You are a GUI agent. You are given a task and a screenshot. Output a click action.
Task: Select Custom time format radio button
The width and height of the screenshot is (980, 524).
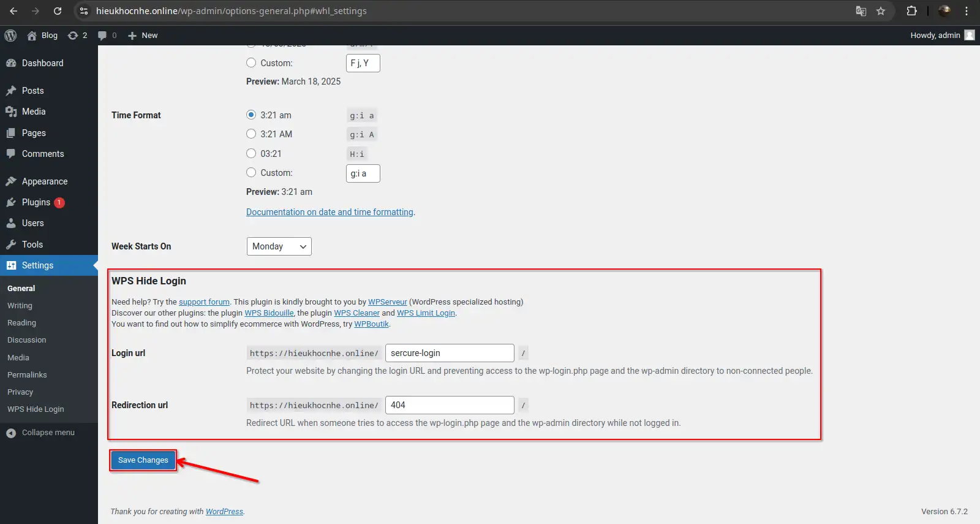tap(251, 172)
